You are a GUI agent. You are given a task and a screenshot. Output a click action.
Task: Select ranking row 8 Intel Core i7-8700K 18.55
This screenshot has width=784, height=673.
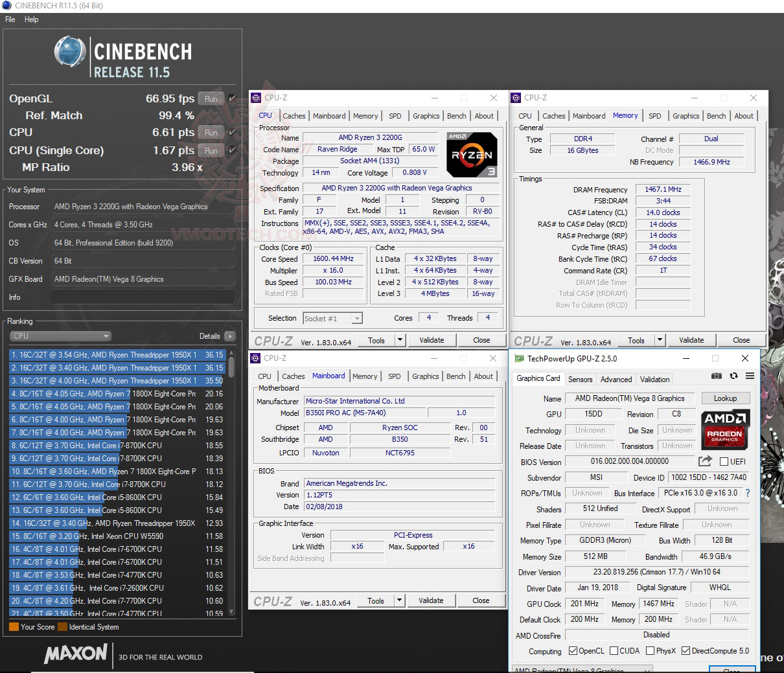click(117, 446)
